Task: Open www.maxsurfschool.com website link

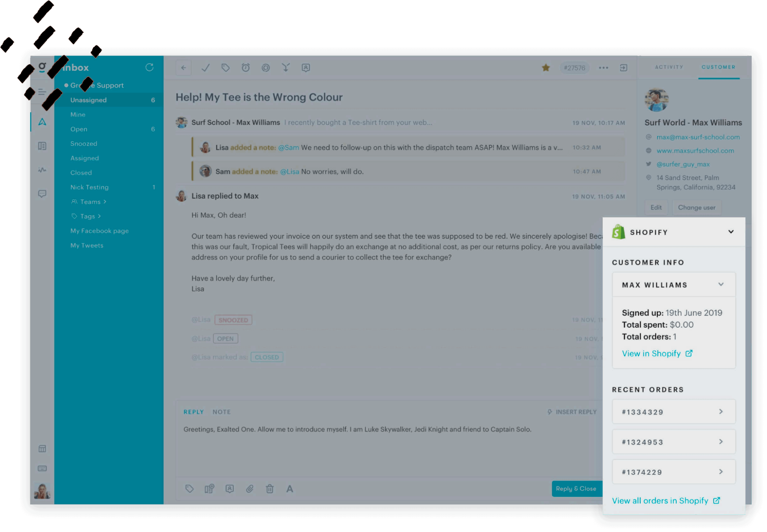Action: click(695, 151)
